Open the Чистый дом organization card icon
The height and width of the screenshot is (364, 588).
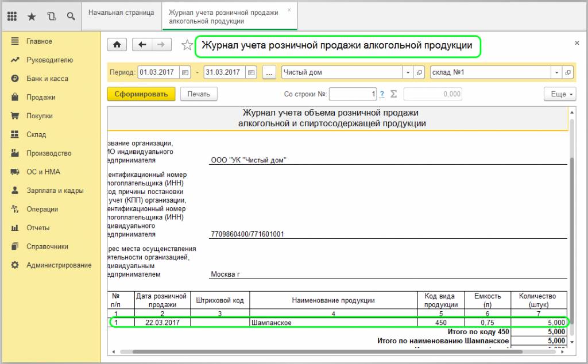click(x=419, y=72)
